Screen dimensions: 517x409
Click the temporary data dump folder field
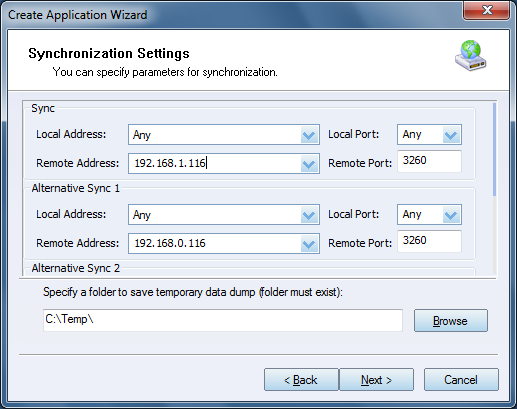(223, 320)
